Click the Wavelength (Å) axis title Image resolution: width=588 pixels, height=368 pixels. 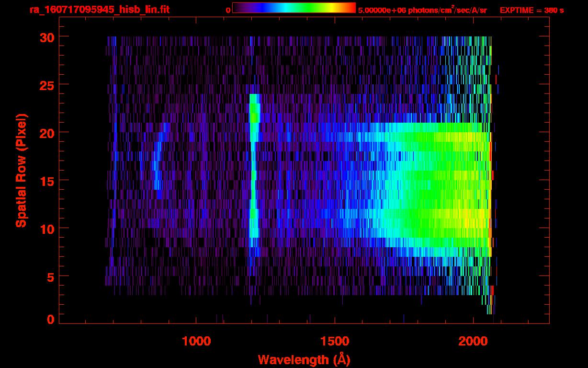[304, 359]
